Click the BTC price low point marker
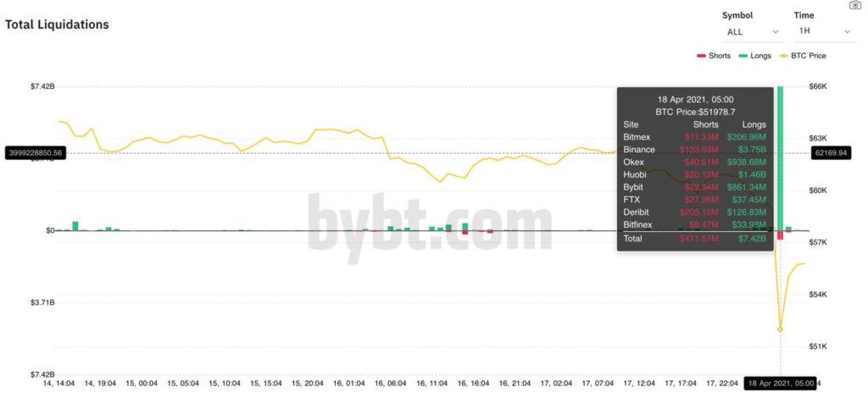868x403 pixels. click(x=780, y=329)
